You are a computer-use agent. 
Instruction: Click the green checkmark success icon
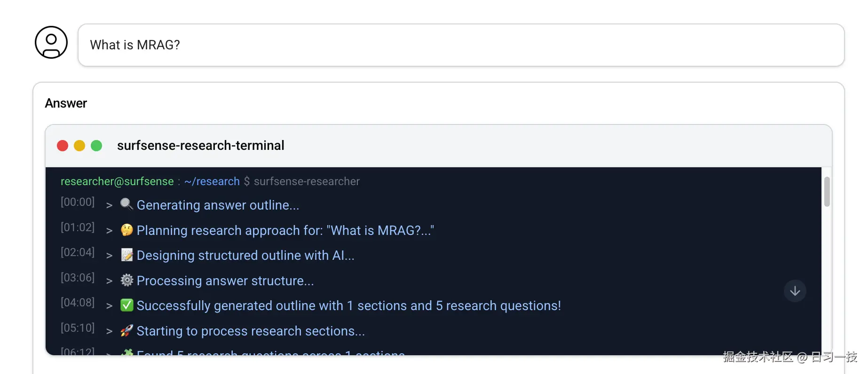[126, 305]
